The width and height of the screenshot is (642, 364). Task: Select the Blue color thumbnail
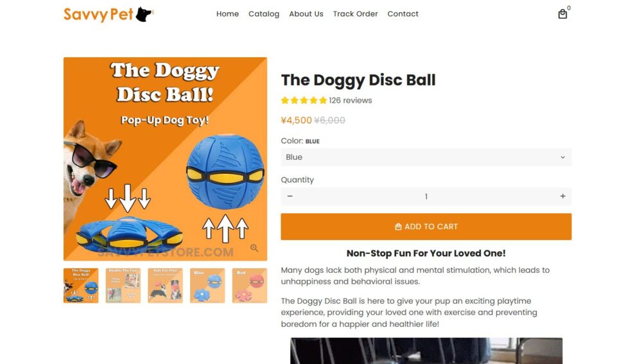[x=207, y=286]
